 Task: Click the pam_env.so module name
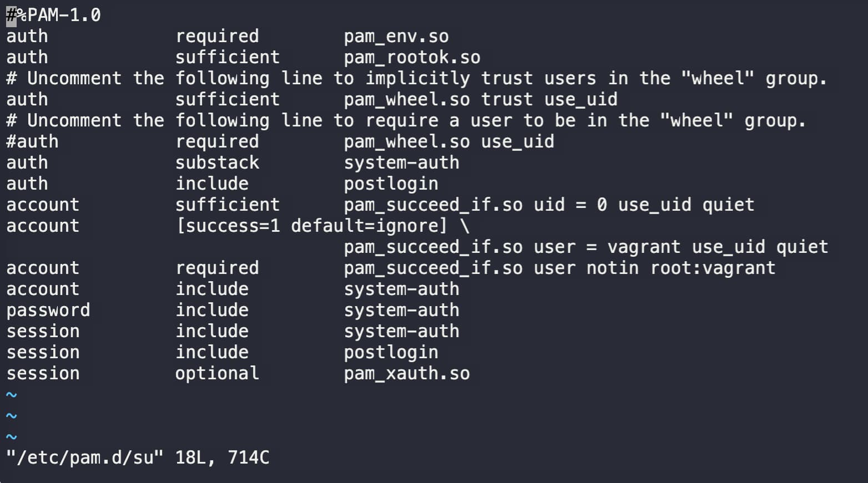(x=396, y=37)
